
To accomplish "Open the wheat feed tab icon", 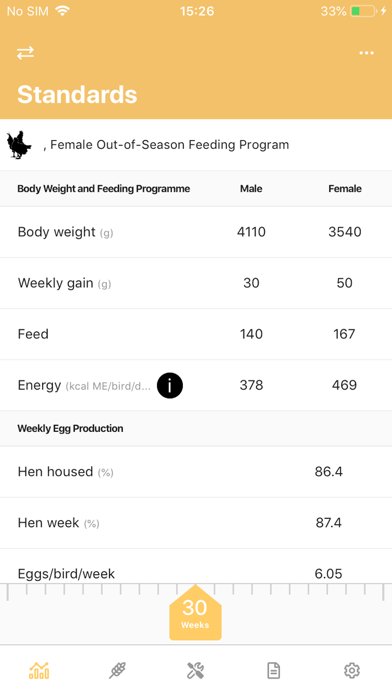I will tap(117, 670).
